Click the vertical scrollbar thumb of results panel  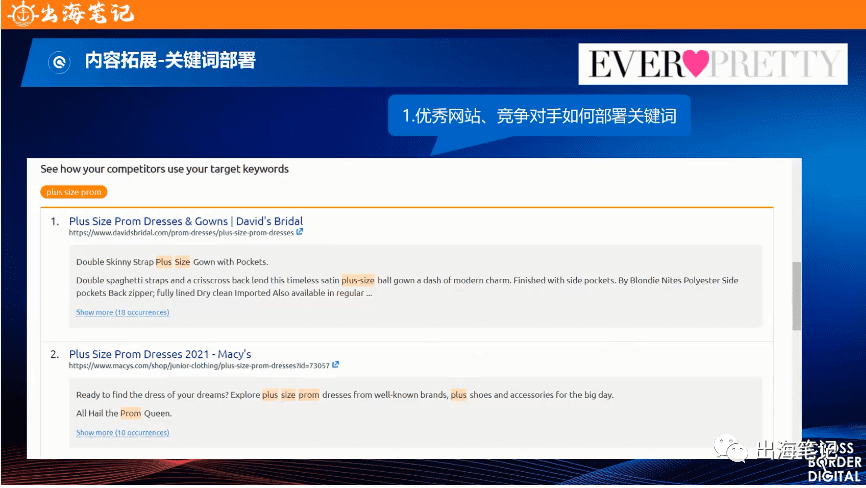[x=796, y=296]
